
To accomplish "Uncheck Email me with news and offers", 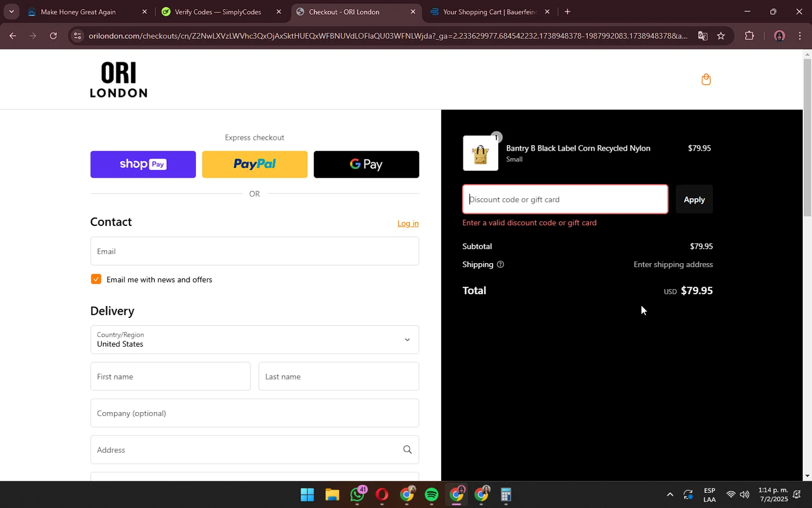I will pos(96,279).
